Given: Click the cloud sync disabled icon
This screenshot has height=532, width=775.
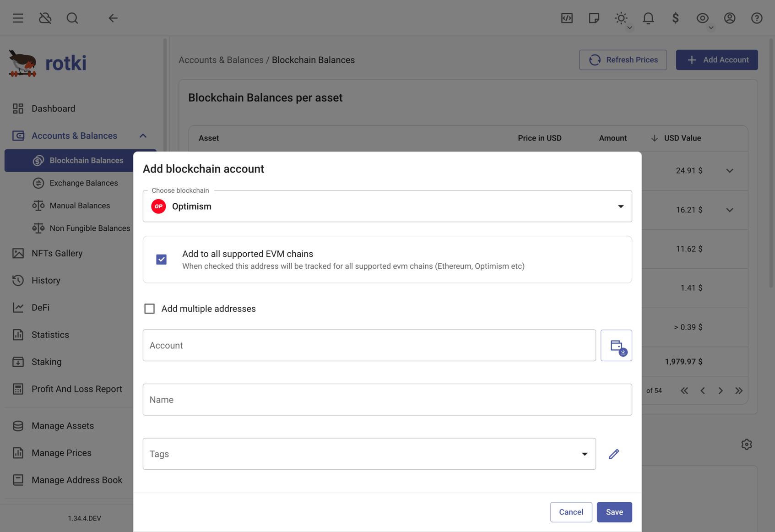Looking at the screenshot, I should click(45, 18).
